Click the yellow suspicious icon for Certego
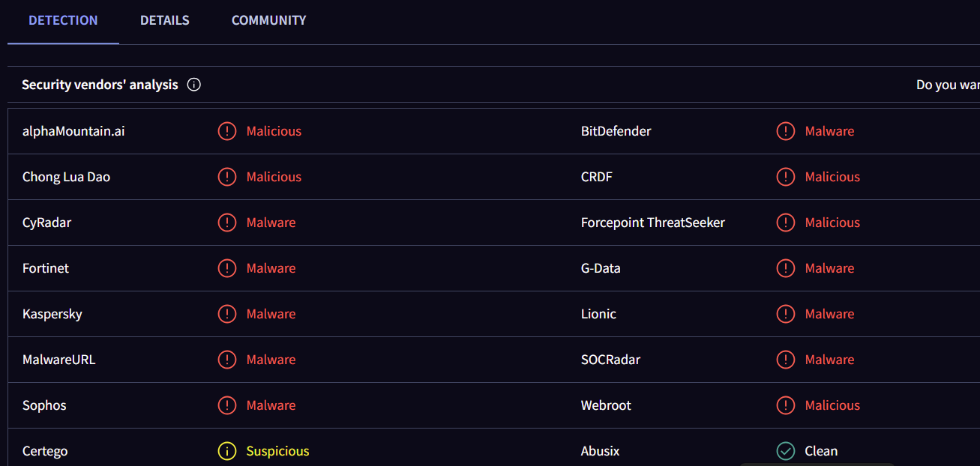980x466 pixels. pos(227,451)
